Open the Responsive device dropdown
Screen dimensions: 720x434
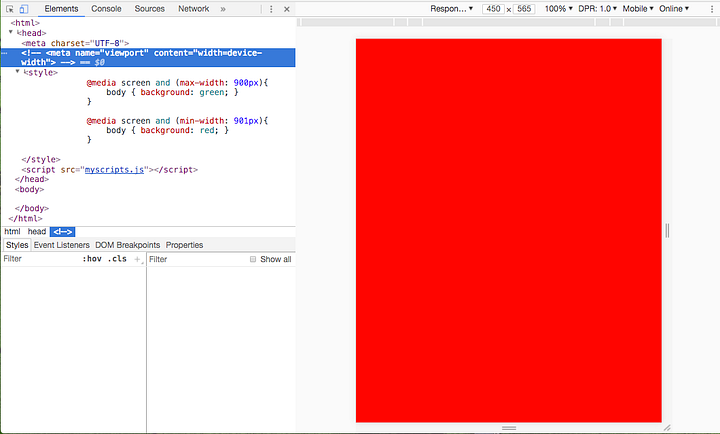coord(451,9)
